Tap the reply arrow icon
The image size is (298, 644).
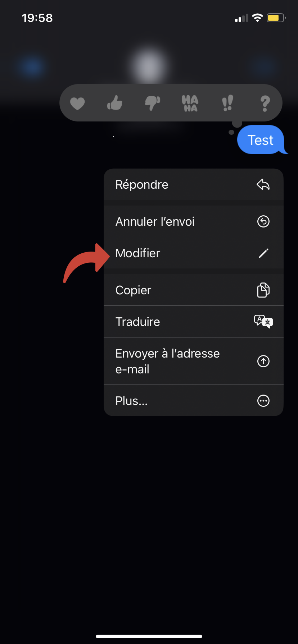(263, 185)
